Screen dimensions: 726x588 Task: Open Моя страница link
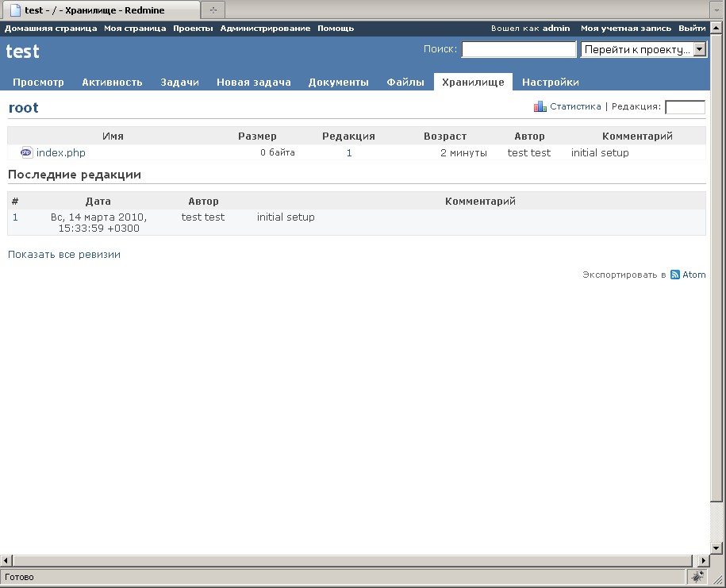pos(135,29)
